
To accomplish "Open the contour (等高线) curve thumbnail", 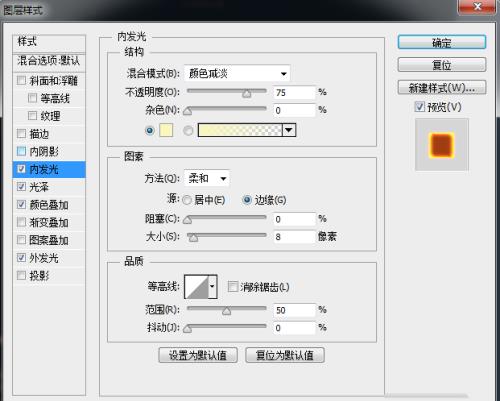I will pyautogui.click(x=197, y=286).
